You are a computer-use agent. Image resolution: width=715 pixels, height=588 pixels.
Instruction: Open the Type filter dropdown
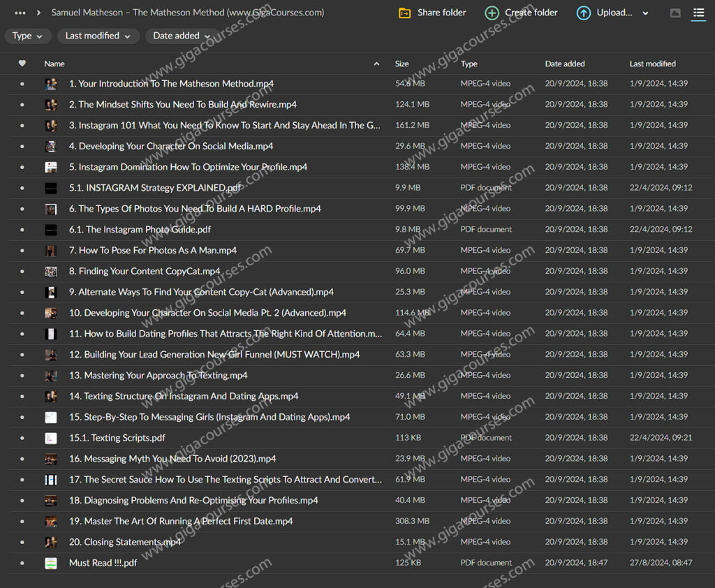click(27, 36)
